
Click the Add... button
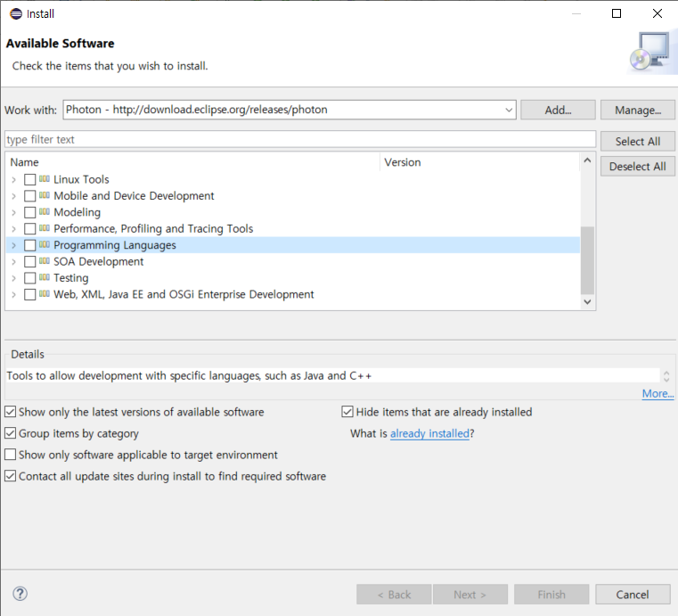tap(558, 110)
